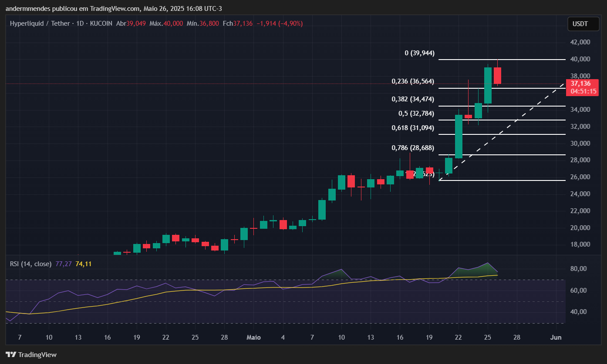607x364 pixels.
Task: Click the date label 4 on time axis
Action: click(x=283, y=337)
